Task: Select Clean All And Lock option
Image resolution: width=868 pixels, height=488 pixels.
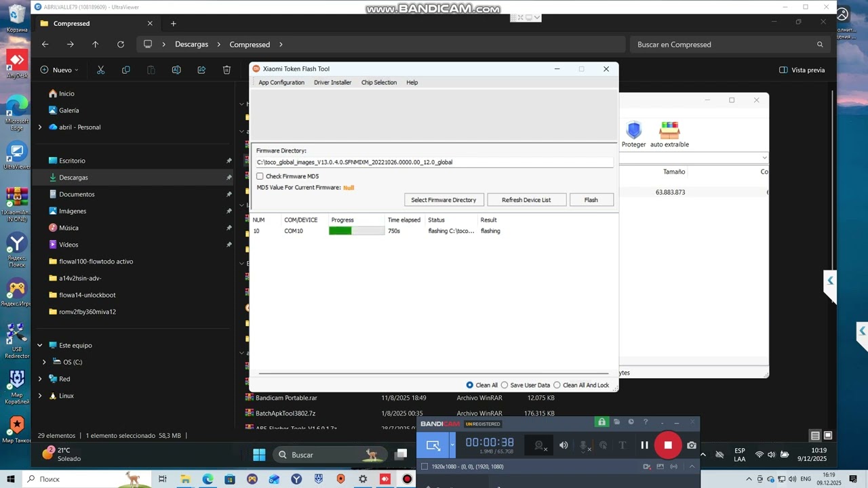Action: pyautogui.click(x=557, y=385)
